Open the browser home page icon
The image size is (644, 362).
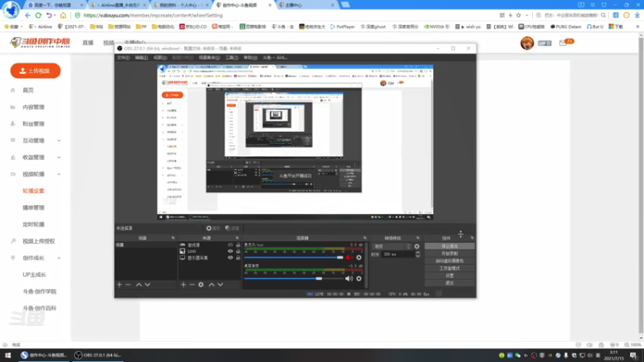64,15
